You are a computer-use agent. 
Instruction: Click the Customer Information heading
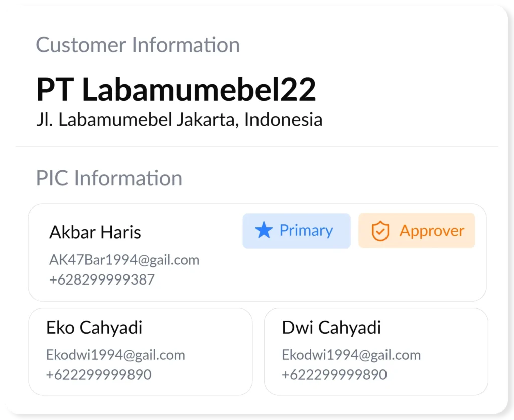[138, 45]
